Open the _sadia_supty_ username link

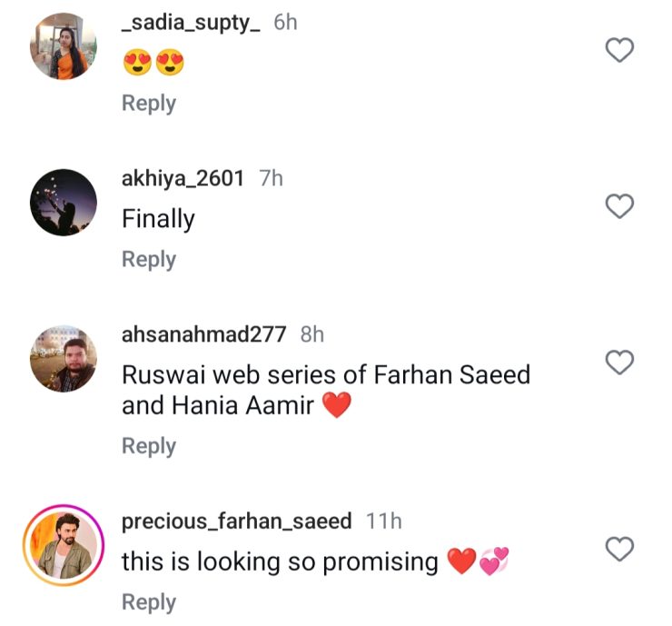(191, 23)
